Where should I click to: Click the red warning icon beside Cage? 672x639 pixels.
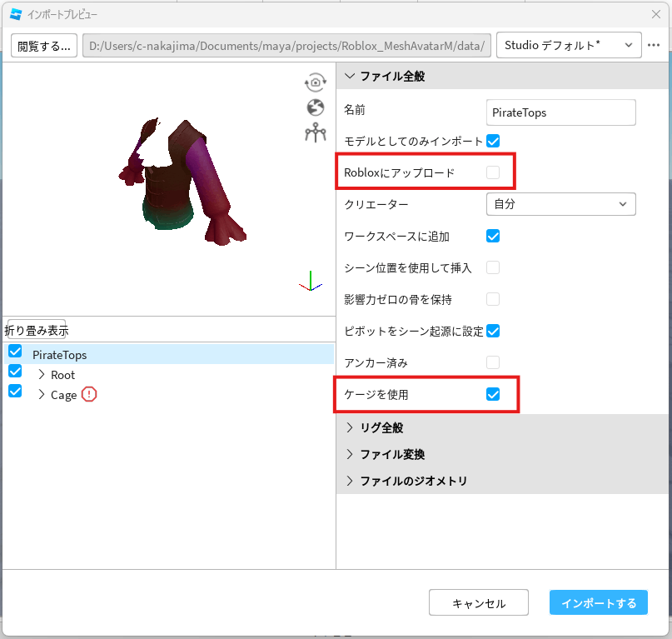89,394
